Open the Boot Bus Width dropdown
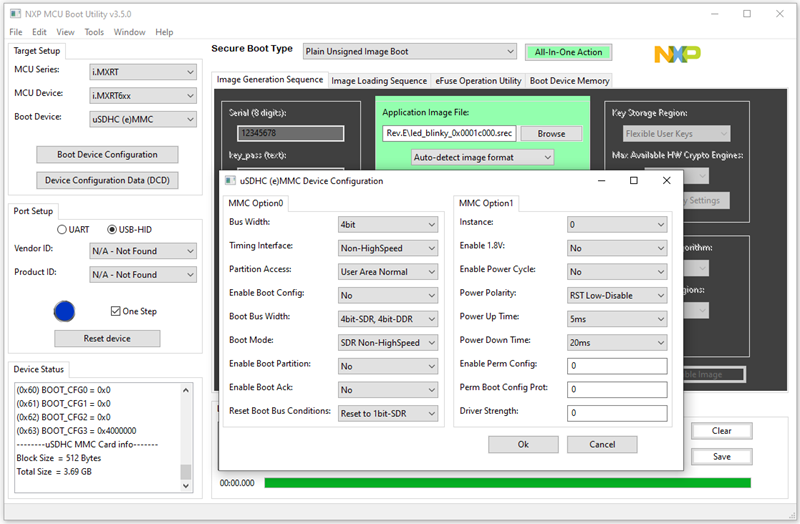The width and height of the screenshot is (800, 524). [x=388, y=319]
